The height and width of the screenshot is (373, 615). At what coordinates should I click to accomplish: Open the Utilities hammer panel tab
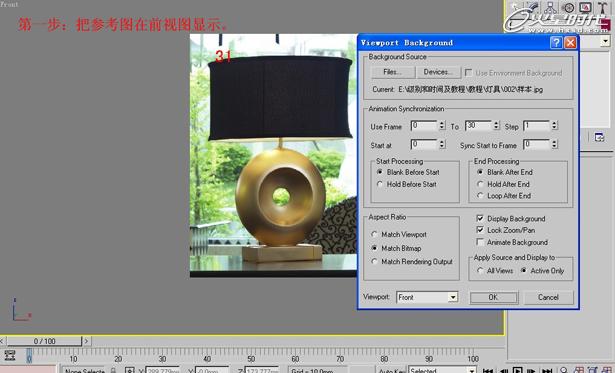pos(603,7)
